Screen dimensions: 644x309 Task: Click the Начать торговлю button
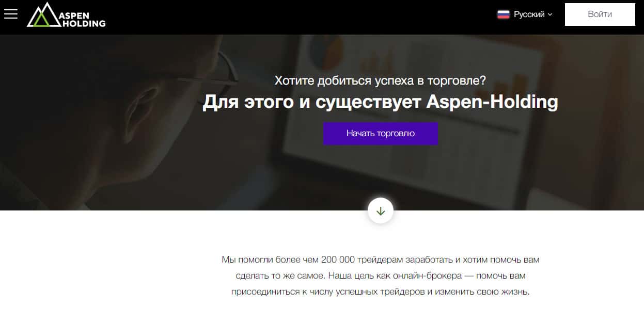click(x=380, y=134)
